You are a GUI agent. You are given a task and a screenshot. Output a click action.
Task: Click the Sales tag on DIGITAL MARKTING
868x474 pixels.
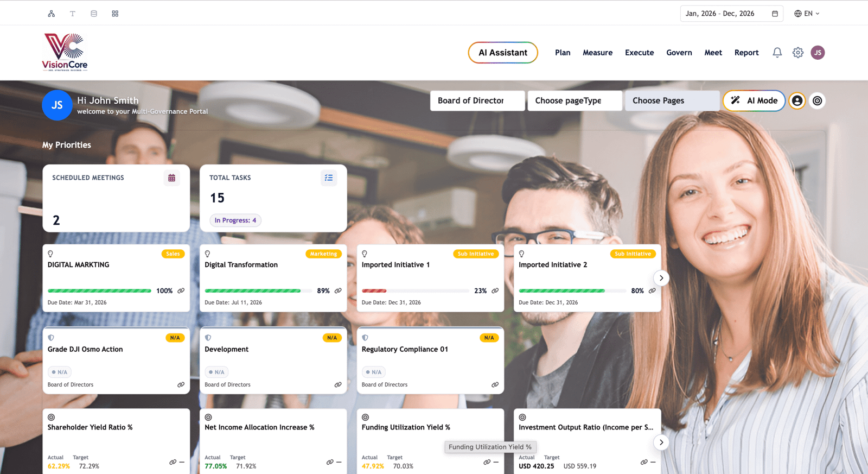pyautogui.click(x=173, y=254)
